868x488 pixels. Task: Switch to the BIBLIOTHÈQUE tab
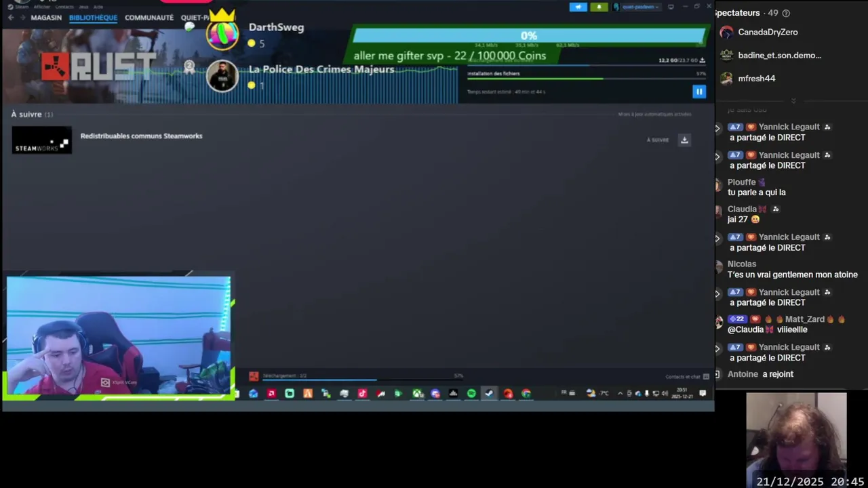93,18
